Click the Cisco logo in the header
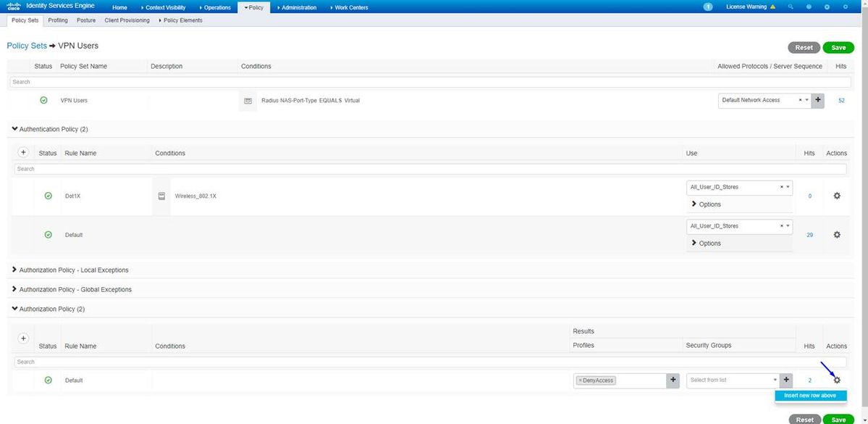Viewport: 868px width, 424px height. coord(14,7)
